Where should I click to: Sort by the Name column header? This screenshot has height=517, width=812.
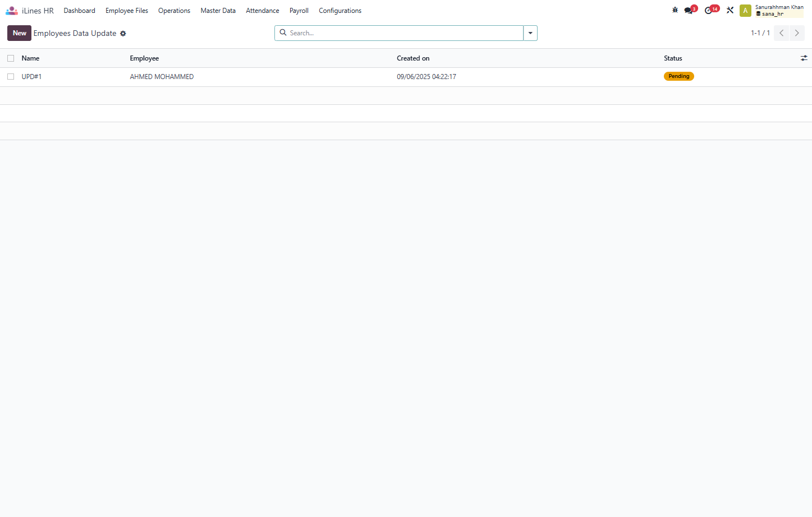(30, 58)
